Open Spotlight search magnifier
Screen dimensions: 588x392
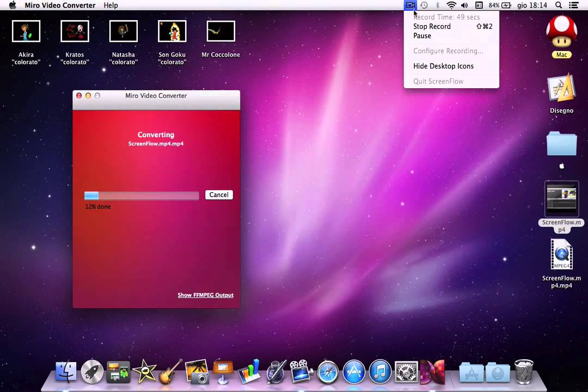(559, 5)
